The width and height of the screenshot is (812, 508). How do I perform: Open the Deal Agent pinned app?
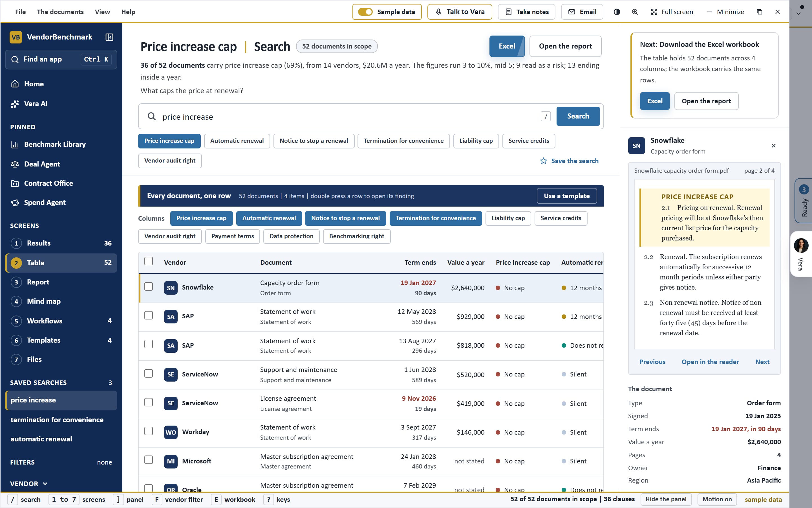[61, 164]
